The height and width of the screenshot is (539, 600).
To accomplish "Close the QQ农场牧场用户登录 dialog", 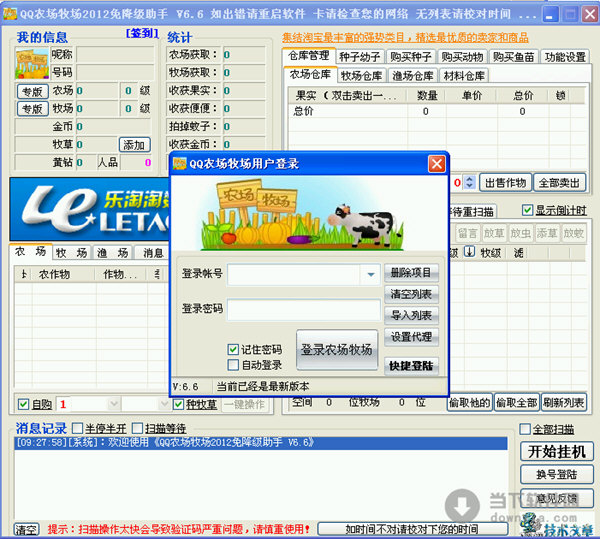I will coord(436,164).
